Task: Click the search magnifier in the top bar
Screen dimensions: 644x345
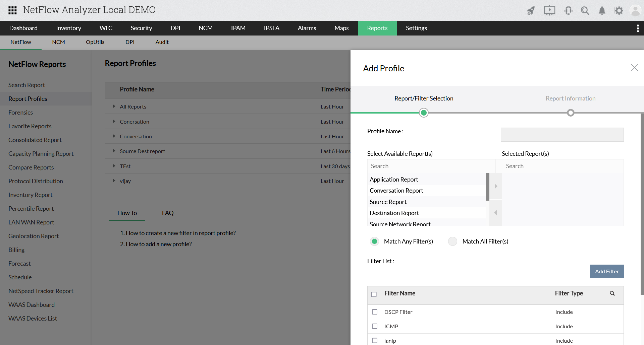Action: pyautogui.click(x=585, y=10)
